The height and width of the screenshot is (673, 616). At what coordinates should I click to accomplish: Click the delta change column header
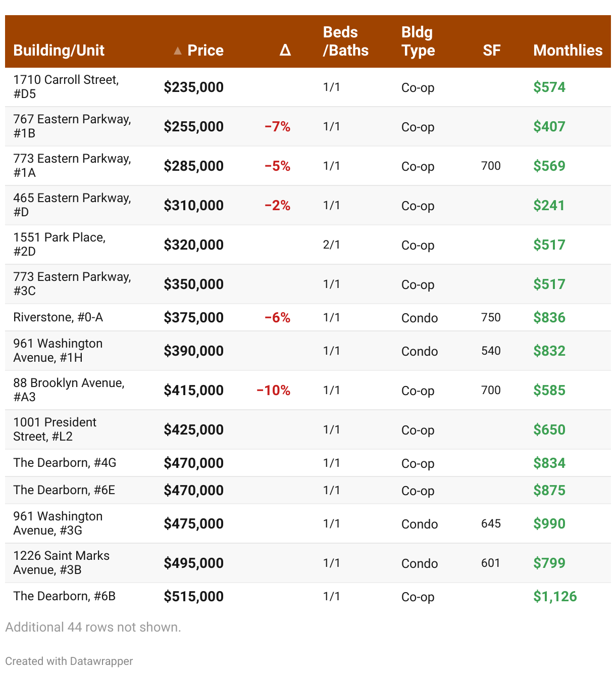click(285, 51)
